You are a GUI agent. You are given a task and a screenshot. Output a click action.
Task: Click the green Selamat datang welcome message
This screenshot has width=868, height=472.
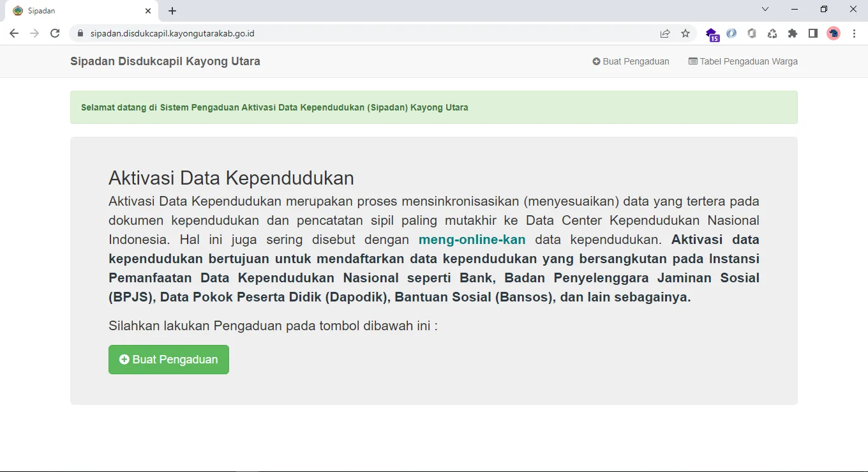tap(434, 107)
